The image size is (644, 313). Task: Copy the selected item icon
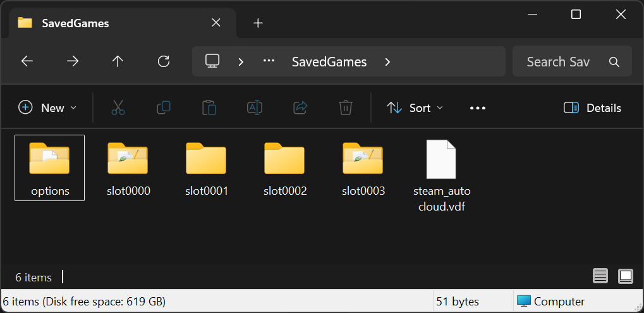[164, 107]
